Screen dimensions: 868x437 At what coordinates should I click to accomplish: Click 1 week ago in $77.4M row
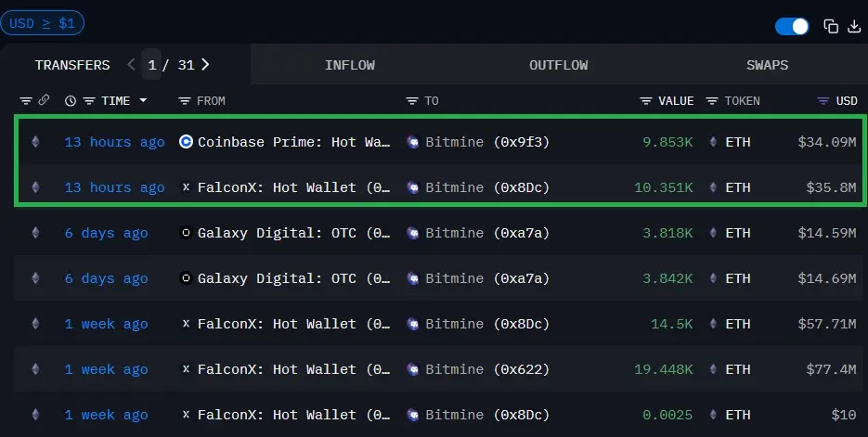click(106, 369)
